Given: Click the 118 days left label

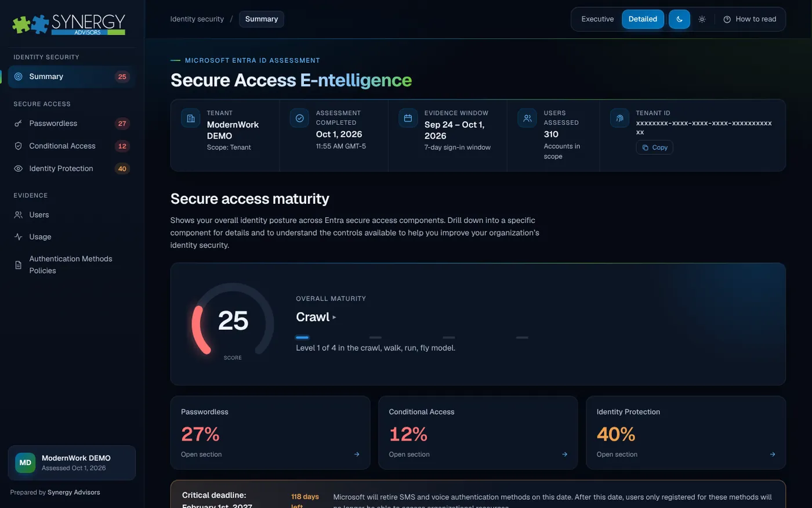Looking at the screenshot, I should coord(304,501).
